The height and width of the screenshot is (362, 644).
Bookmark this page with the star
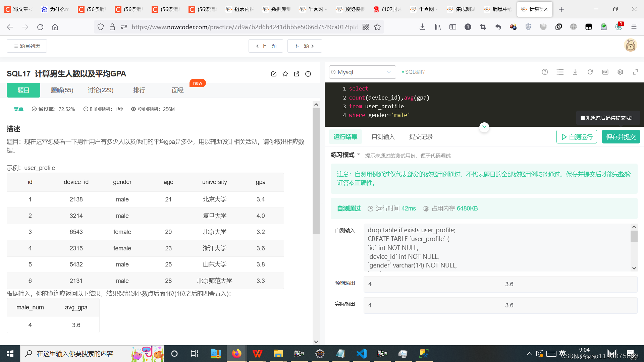[x=377, y=27]
